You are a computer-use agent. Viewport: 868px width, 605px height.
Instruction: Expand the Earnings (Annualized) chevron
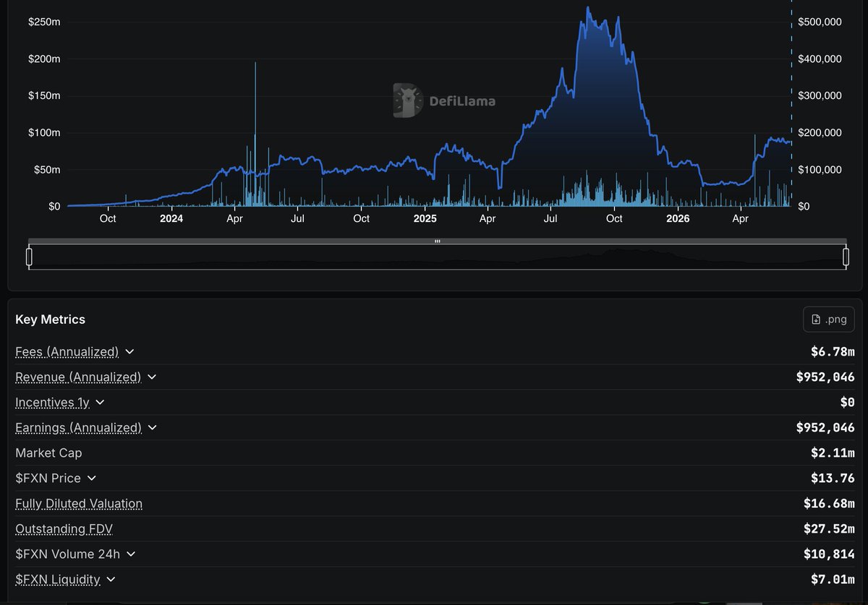152,428
